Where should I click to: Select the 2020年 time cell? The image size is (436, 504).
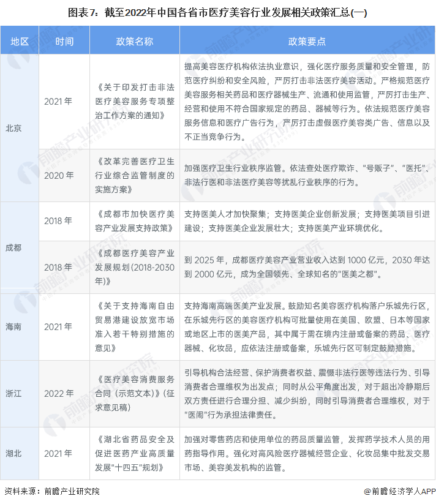point(58,175)
